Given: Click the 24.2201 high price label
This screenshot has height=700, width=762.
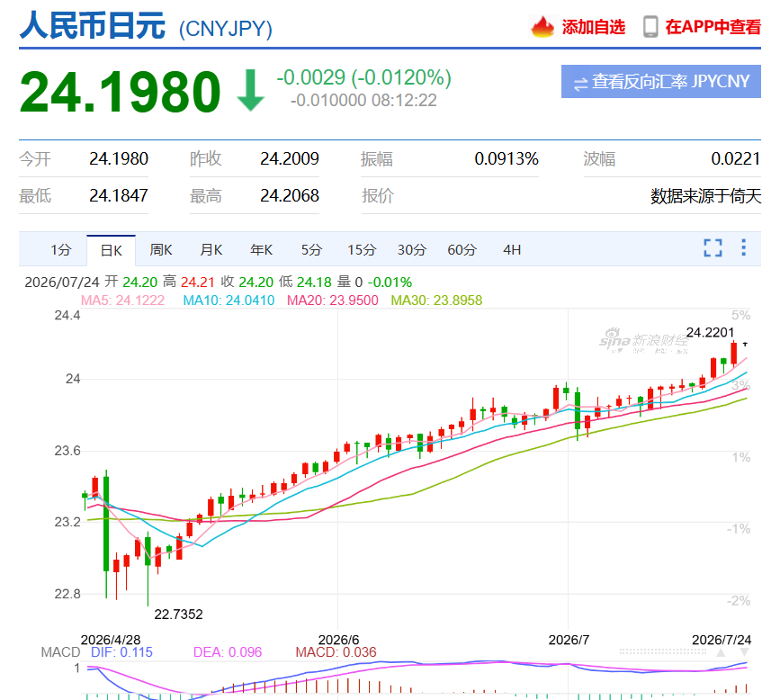Looking at the screenshot, I should tap(710, 333).
